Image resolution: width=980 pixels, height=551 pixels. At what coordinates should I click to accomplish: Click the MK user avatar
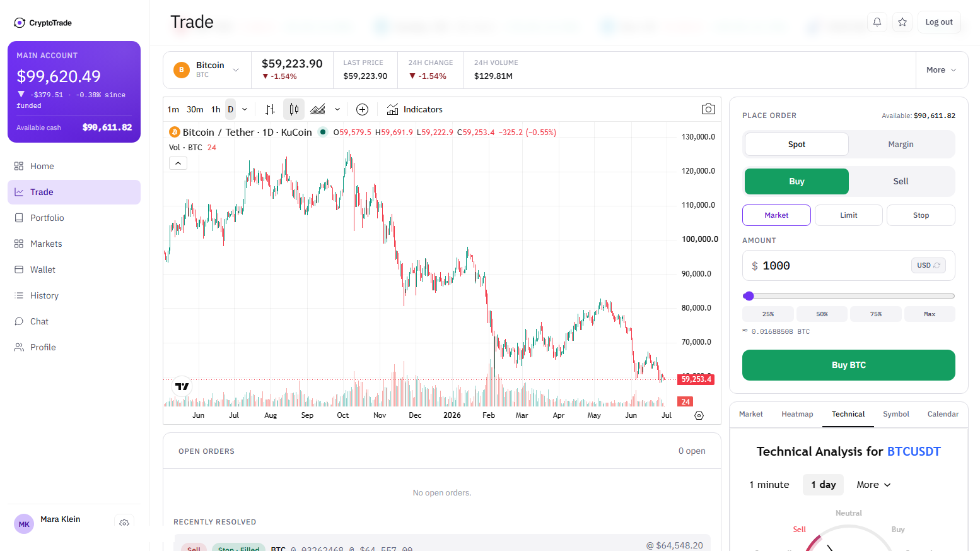[x=24, y=524]
